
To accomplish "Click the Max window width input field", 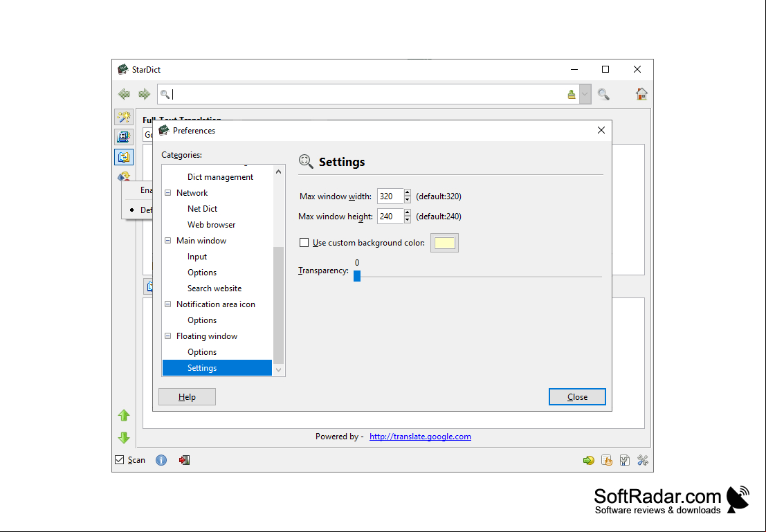I will [390, 196].
